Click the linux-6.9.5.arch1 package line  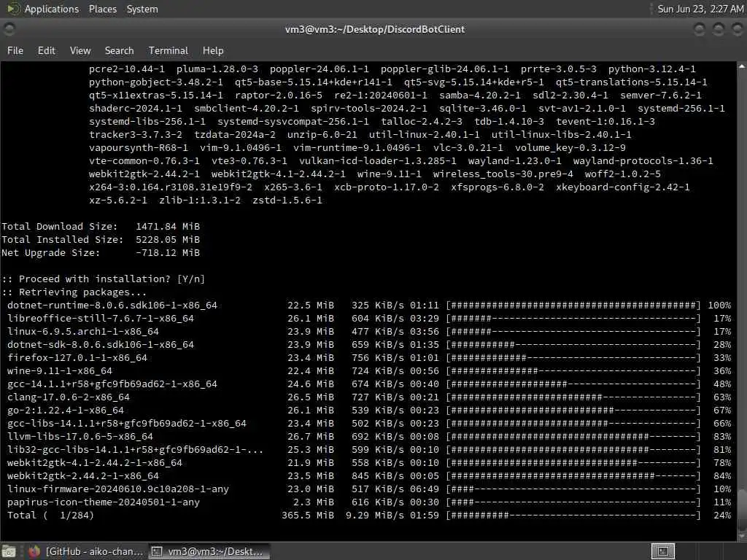tap(368, 332)
